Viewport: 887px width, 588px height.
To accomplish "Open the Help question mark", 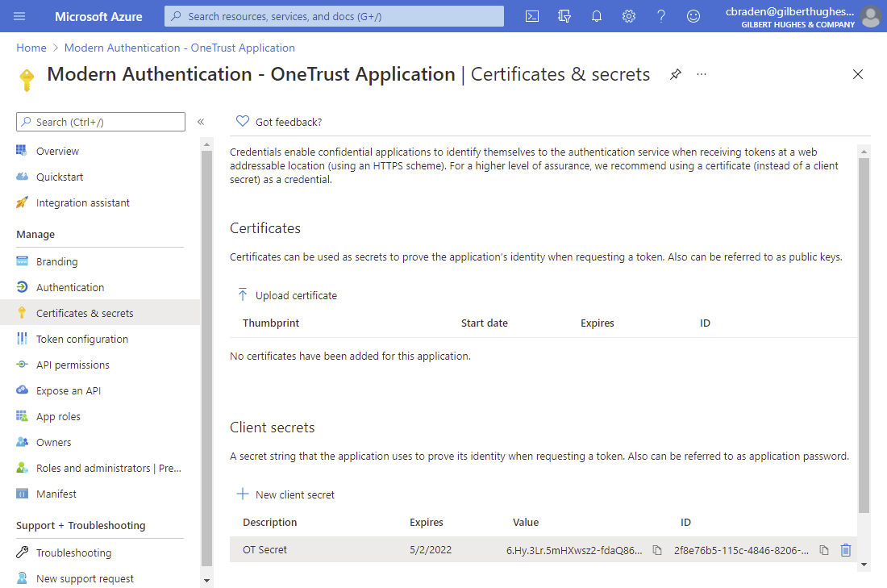I will 660,16.
